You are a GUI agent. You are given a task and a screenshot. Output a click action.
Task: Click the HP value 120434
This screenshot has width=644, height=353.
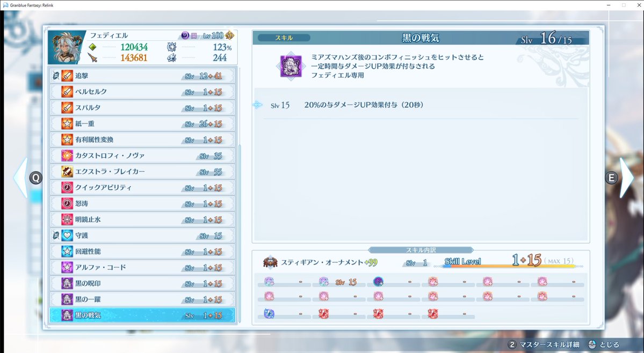pyautogui.click(x=134, y=47)
